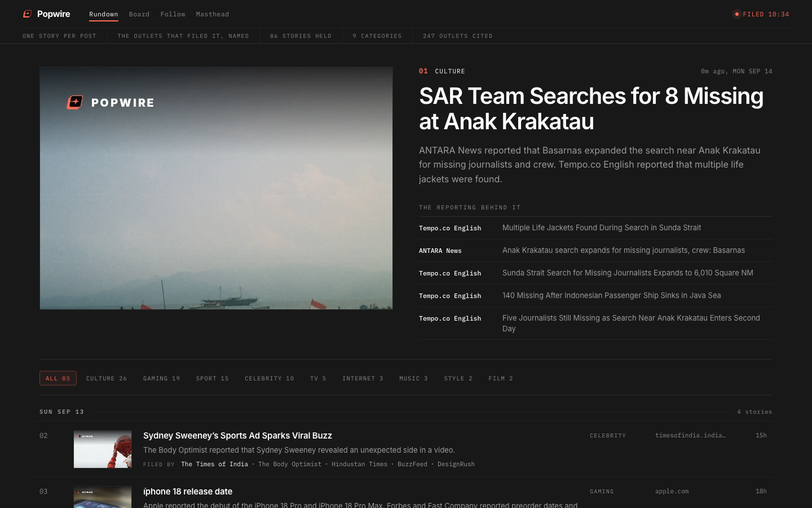Open the featured Anak Krakatau story image
The image size is (812, 508).
point(216,188)
